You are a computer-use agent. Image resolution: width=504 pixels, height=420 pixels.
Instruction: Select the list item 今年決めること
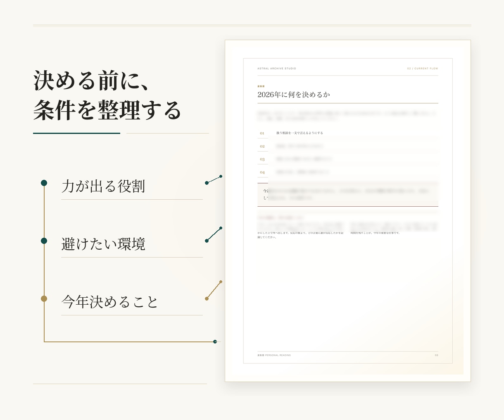pos(110,302)
